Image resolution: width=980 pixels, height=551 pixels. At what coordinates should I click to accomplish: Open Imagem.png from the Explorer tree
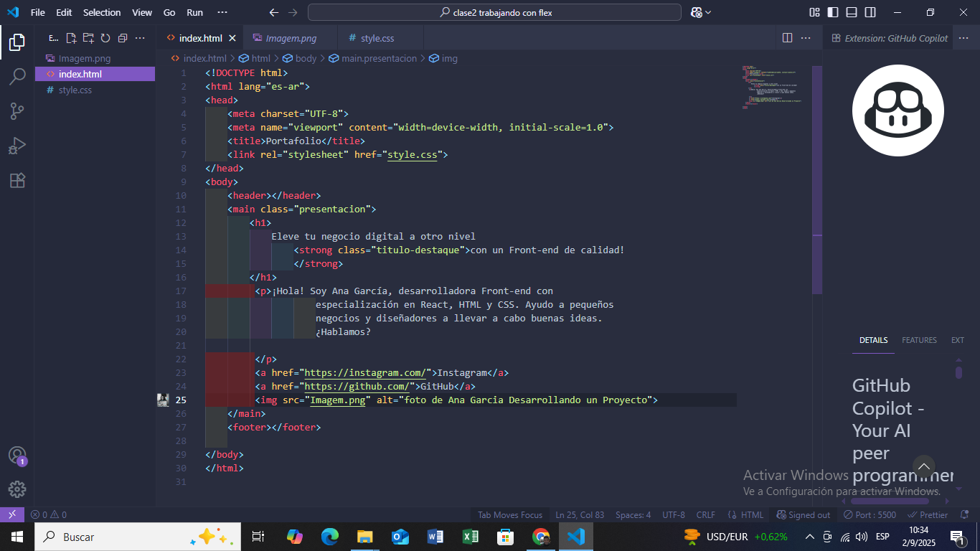[95, 58]
